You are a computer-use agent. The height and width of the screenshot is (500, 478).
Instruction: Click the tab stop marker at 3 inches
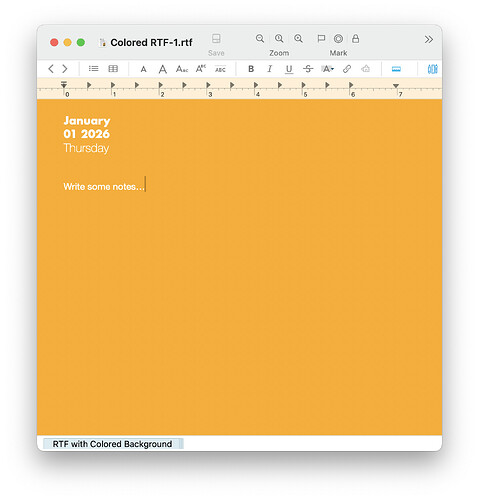coord(208,85)
